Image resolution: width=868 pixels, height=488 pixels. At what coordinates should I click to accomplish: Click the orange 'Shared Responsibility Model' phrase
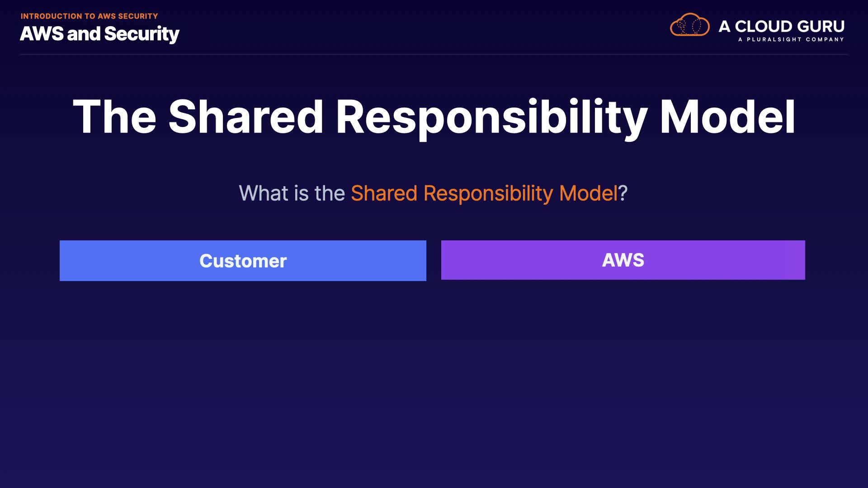pyautogui.click(x=484, y=193)
